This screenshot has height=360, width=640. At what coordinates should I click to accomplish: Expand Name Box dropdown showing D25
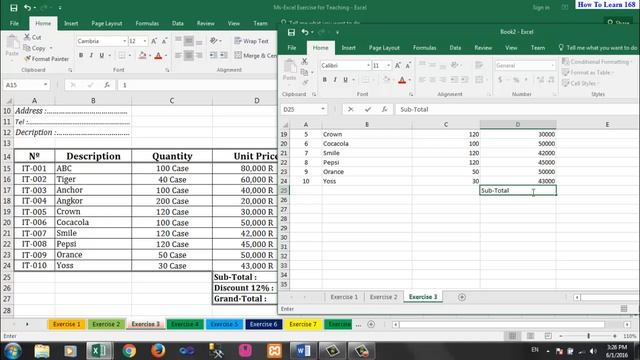point(323,109)
